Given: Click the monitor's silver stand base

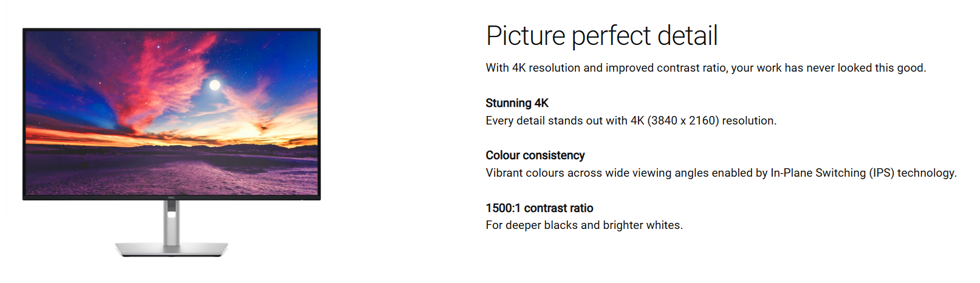Looking at the screenshot, I should (171, 248).
